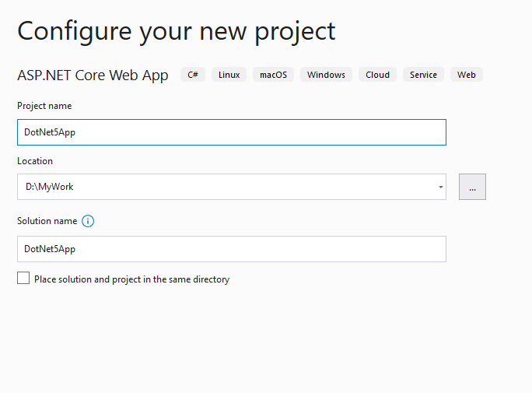This screenshot has width=532, height=393.
Task: Click the C# language tag
Action: click(193, 75)
